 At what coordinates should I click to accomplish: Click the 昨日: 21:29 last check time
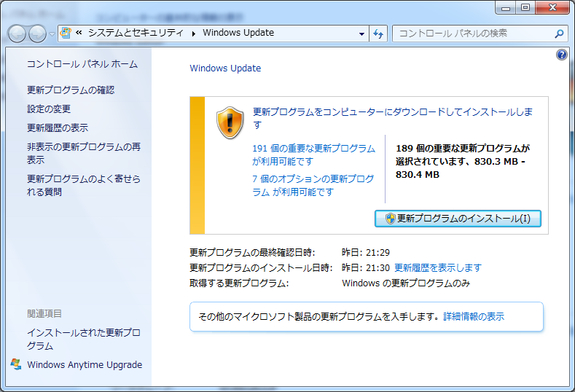pyautogui.click(x=366, y=253)
